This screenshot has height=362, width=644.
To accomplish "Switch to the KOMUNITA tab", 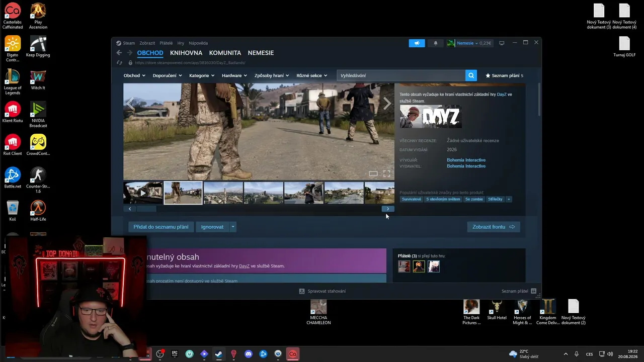I will click(225, 53).
